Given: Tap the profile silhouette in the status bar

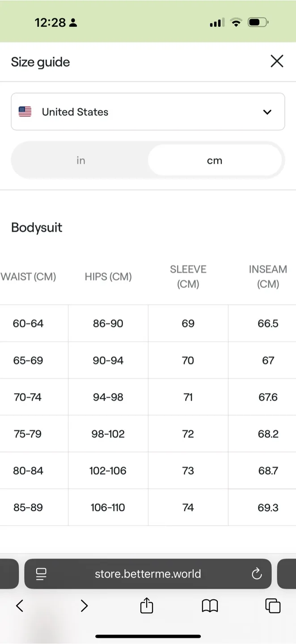Looking at the screenshot, I should [74, 22].
